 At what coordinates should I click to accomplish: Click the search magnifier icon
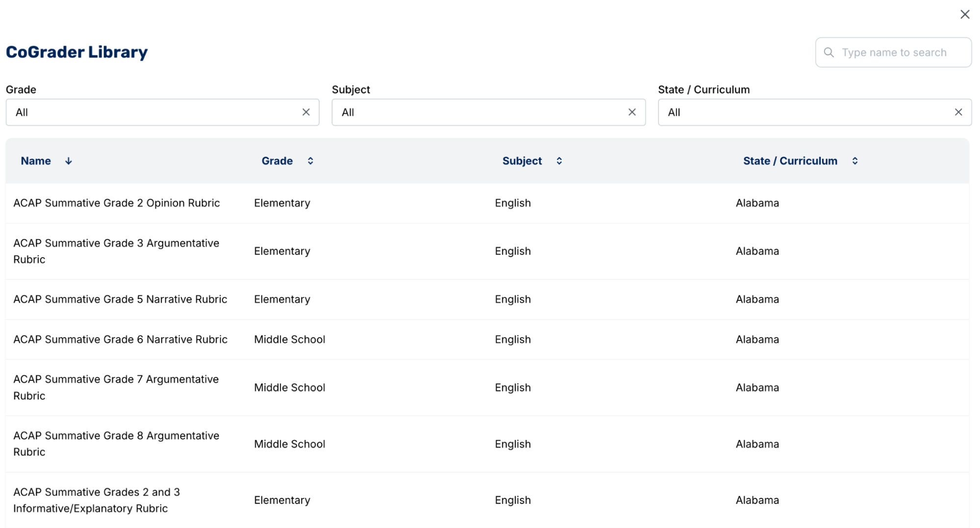click(x=829, y=52)
